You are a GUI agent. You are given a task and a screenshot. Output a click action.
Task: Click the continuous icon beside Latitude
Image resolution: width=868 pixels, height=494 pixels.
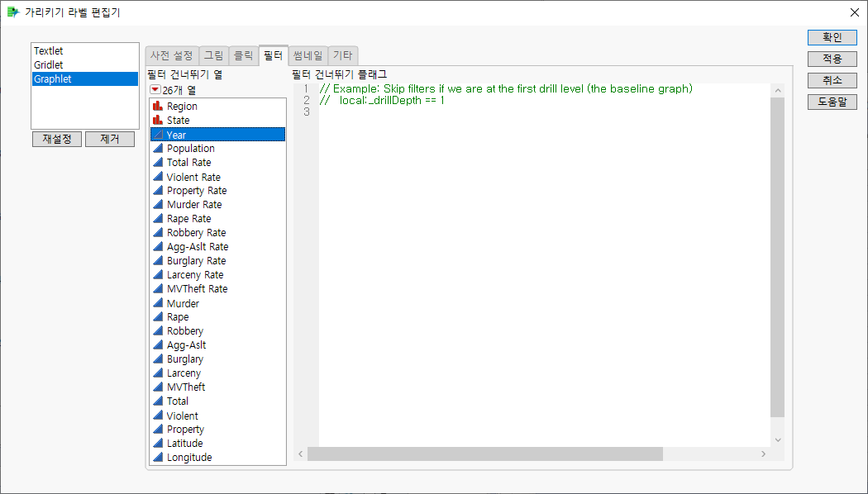click(158, 443)
